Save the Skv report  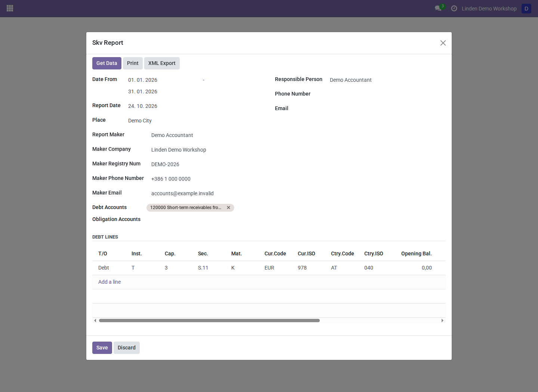[102, 348]
